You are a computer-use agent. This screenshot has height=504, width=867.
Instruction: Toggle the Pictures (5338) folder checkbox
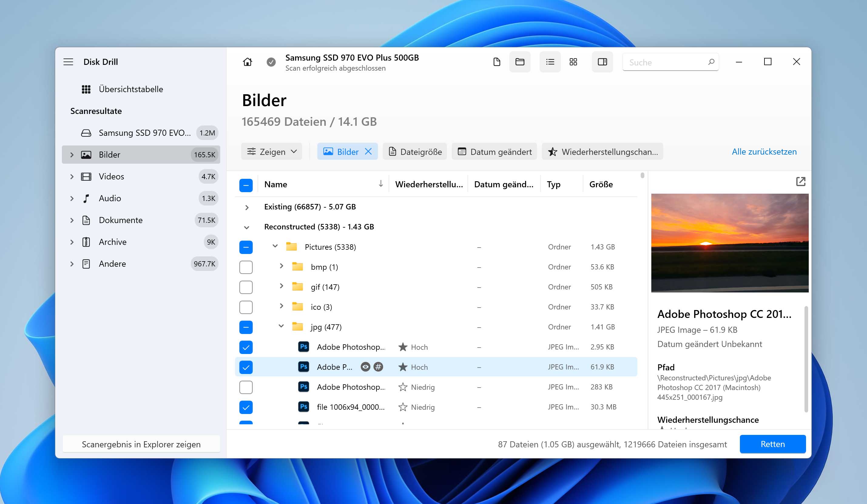pos(246,247)
